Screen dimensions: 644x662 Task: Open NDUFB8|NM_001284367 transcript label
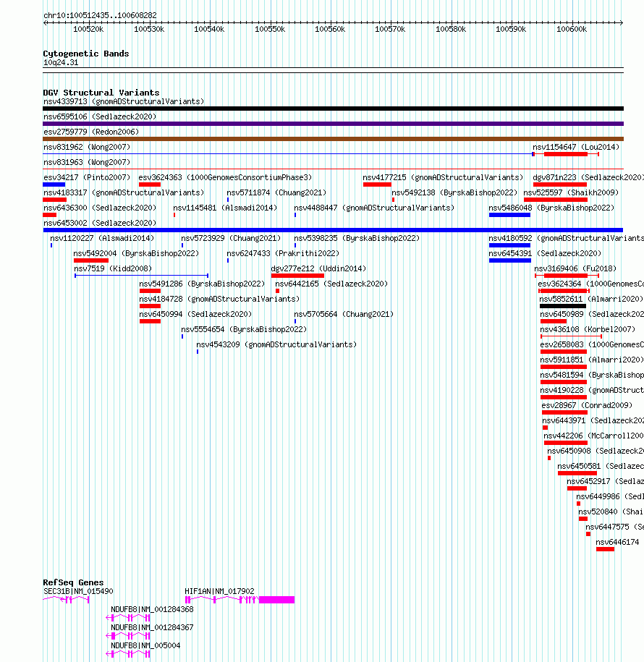[x=152, y=628]
